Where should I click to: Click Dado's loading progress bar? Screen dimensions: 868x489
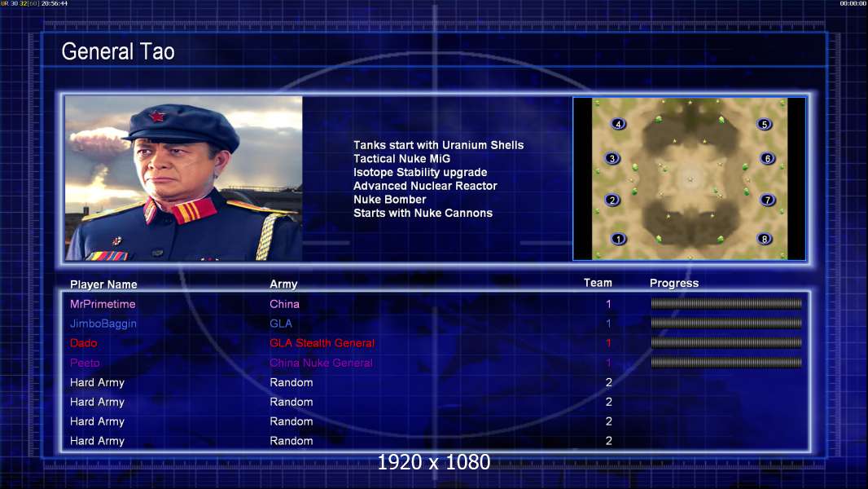[x=726, y=343]
